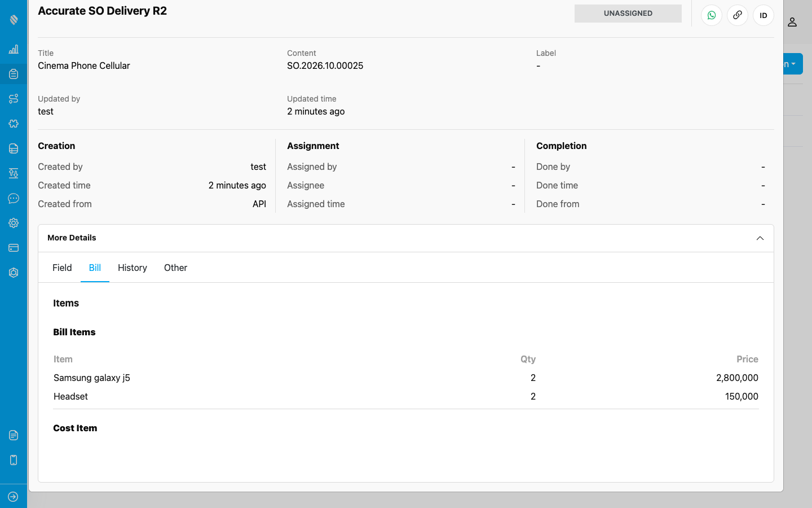Open the gear settings sidebar icon
The width and height of the screenshot is (812, 508).
click(x=14, y=223)
